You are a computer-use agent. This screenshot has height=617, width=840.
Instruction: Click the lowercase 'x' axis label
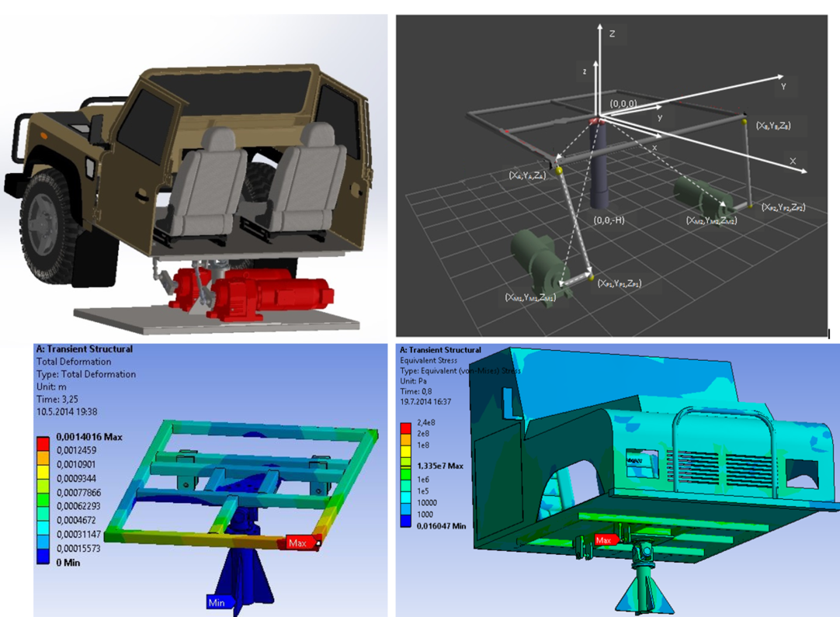click(x=654, y=147)
